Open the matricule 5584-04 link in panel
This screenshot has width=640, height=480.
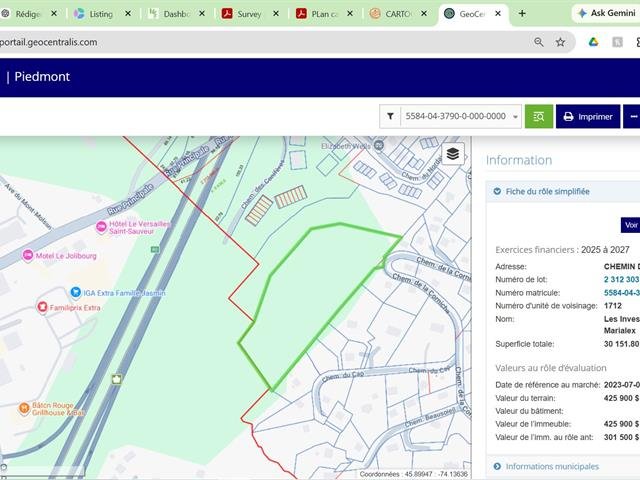pyautogui.click(x=622, y=293)
